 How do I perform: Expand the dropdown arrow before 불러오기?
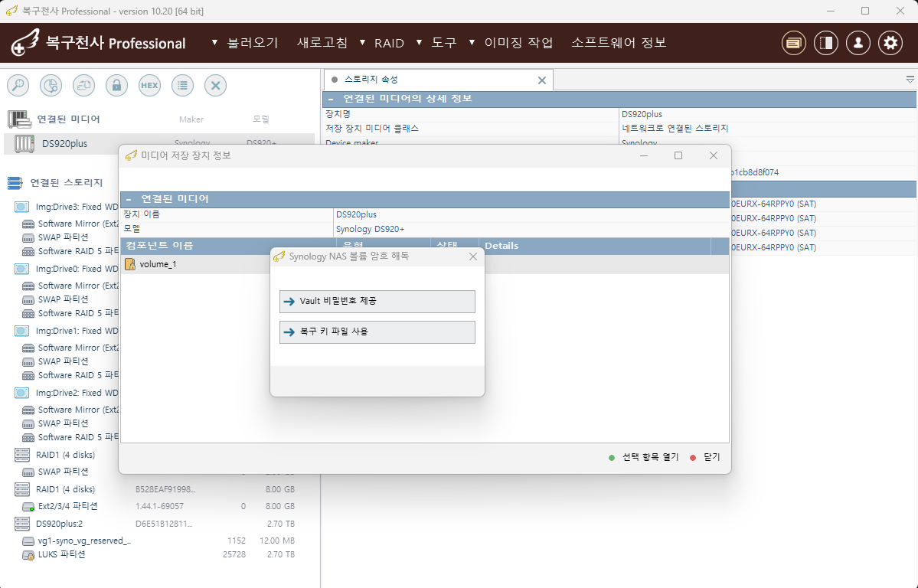(x=215, y=43)
